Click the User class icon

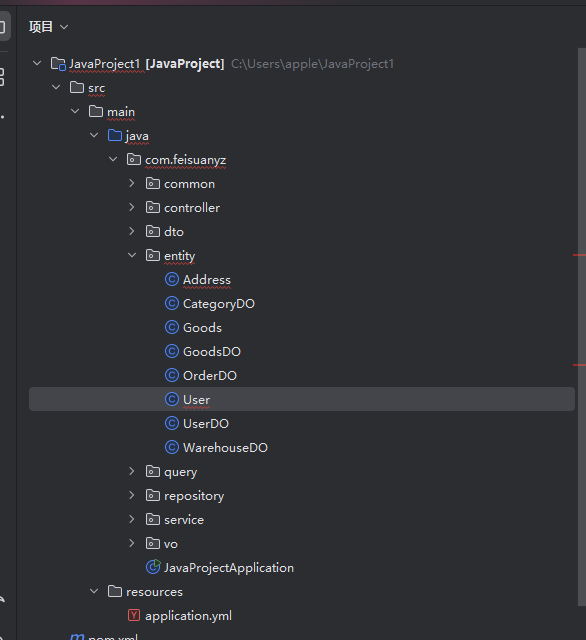[x=172, y=399]
